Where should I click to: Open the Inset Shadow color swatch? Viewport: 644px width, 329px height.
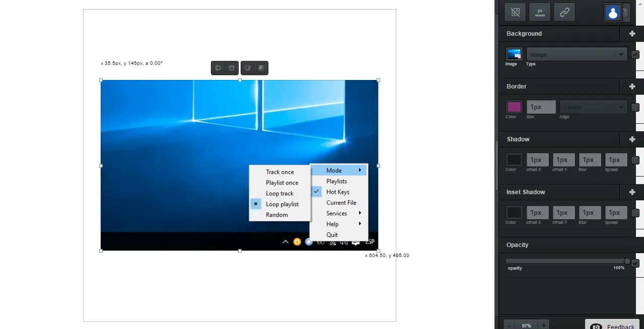[x=514, y=212]
